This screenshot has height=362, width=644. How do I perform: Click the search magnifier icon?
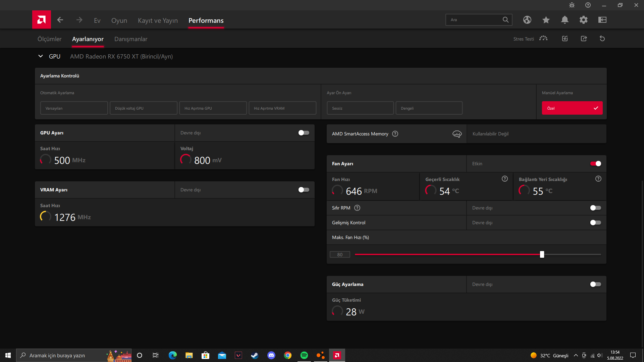505,20
